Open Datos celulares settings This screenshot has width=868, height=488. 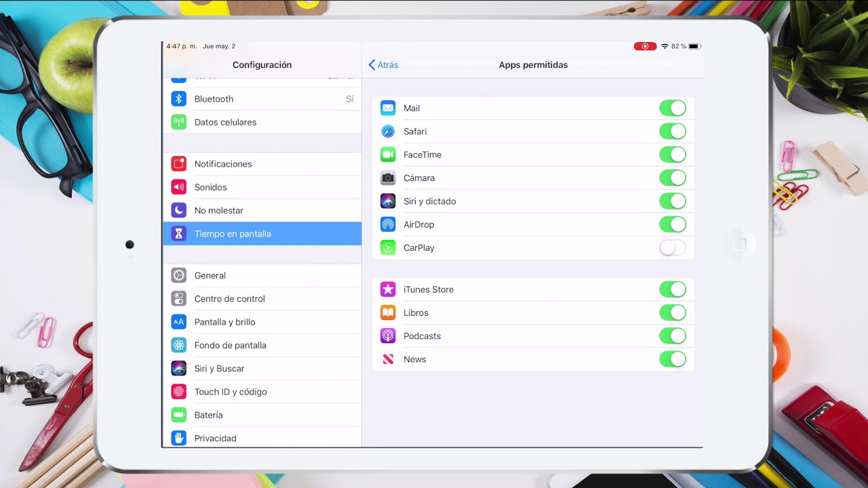(262, 122)
